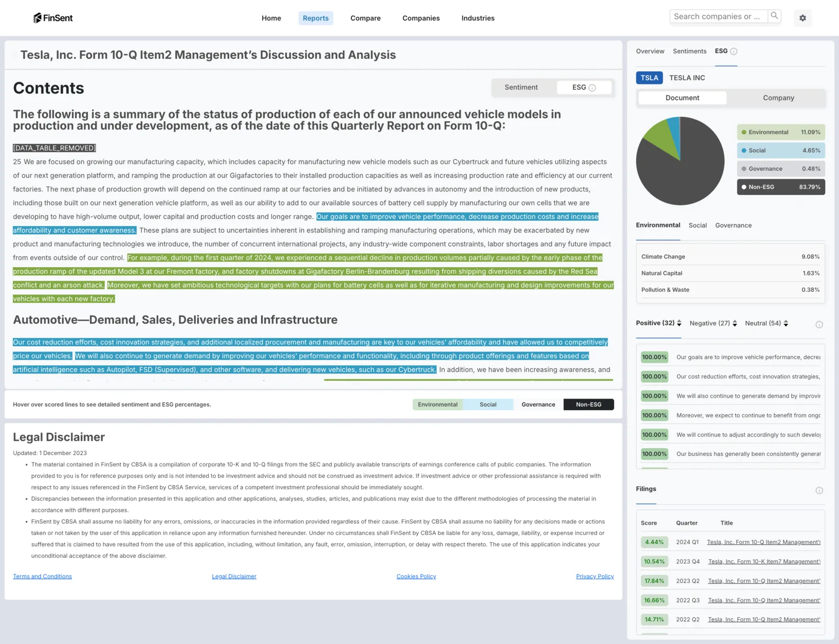Click the TSLA ticker badge
839x644 pixels.
(x=649, y=78)
